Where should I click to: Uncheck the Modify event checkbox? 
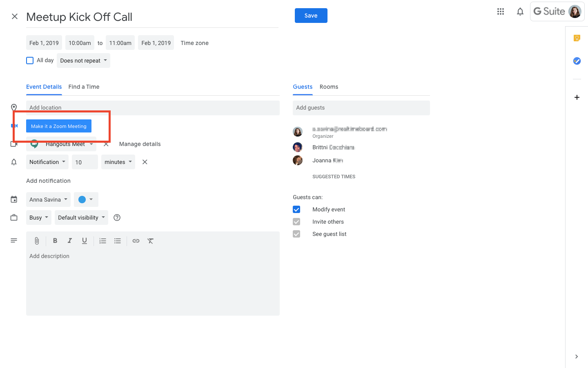pyautogui.click(x=296, y=209)
